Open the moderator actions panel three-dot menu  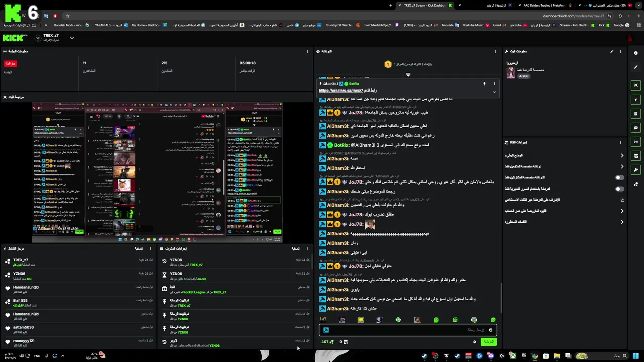coord(307,249)
